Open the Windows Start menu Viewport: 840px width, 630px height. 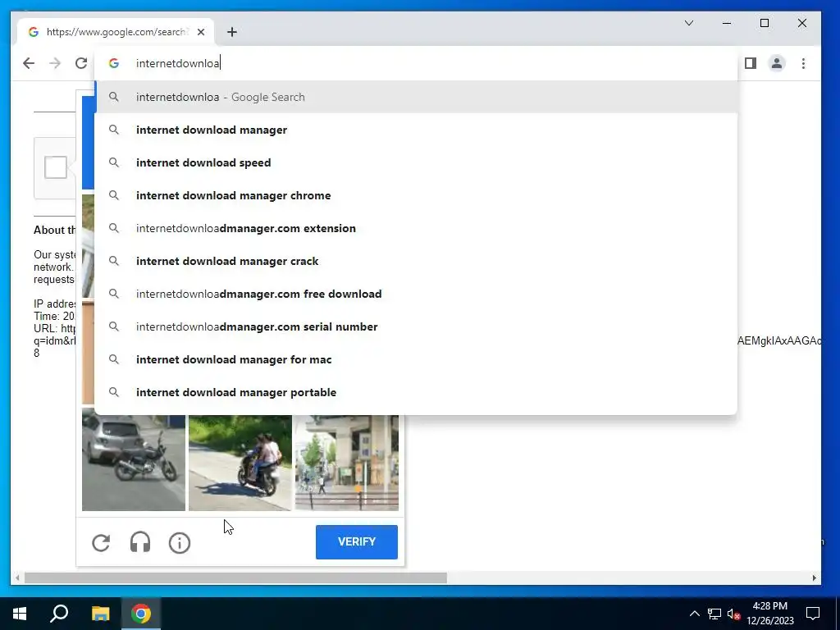(x=20, y=614)
